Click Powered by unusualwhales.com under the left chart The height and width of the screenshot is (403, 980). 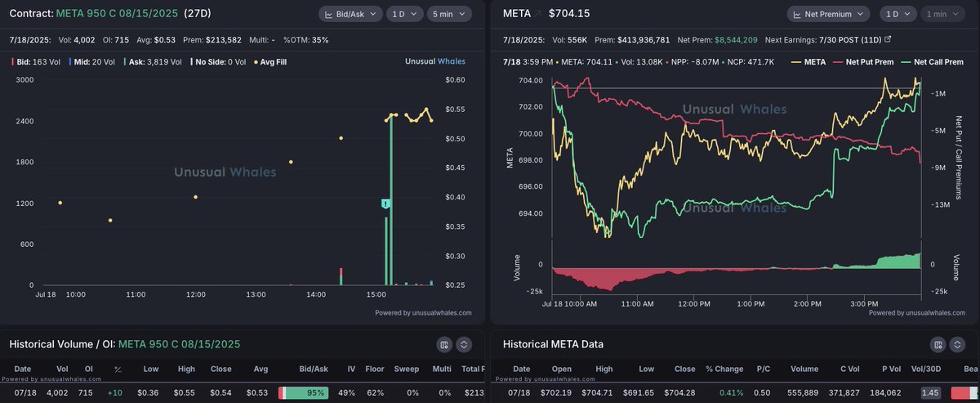(423, 312)
